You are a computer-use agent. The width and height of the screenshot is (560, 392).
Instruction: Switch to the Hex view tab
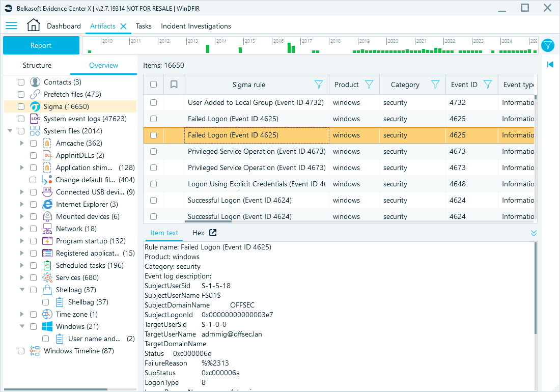coord(198,233)
